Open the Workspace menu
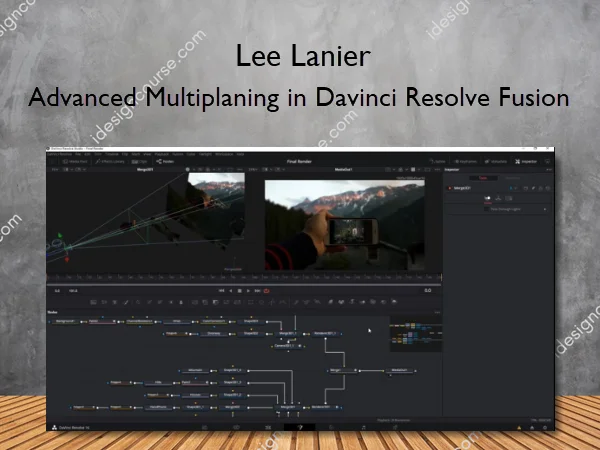The height and width of the screenshot is (450, 600). pyautogui.click(x=224, y=154)
